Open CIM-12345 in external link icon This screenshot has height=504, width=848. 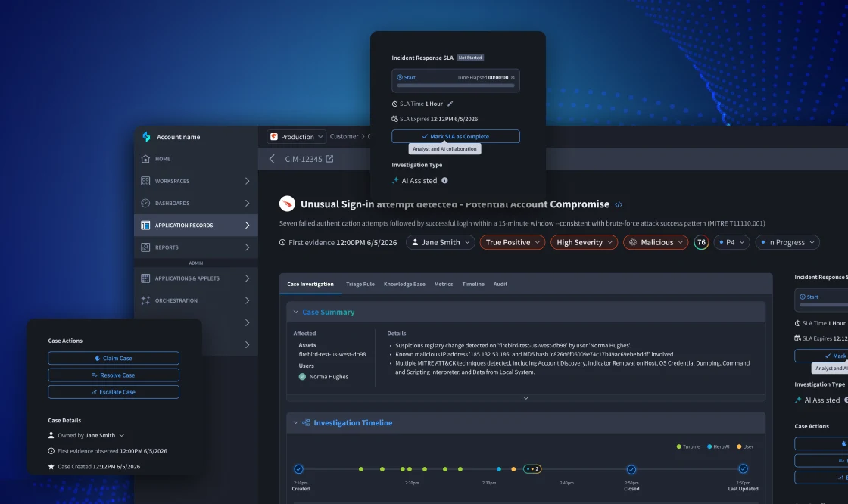tap(330, 159)
